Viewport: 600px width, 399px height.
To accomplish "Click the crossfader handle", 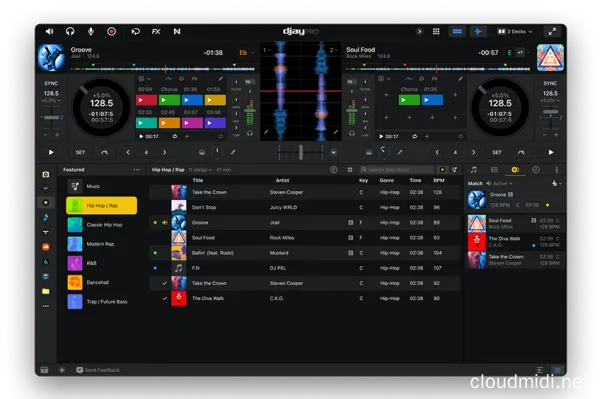I will (x=301, y=152).
